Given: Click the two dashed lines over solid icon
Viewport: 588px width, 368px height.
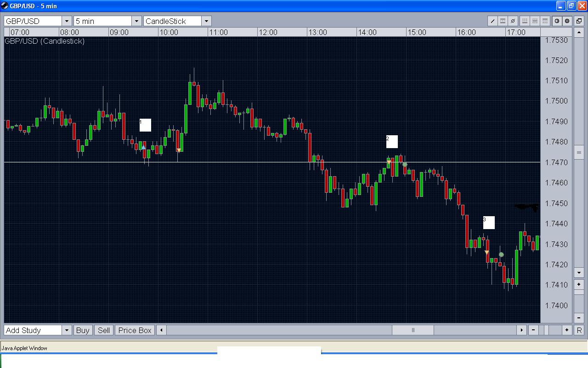Looking at the screenshot, I should 525,21.
